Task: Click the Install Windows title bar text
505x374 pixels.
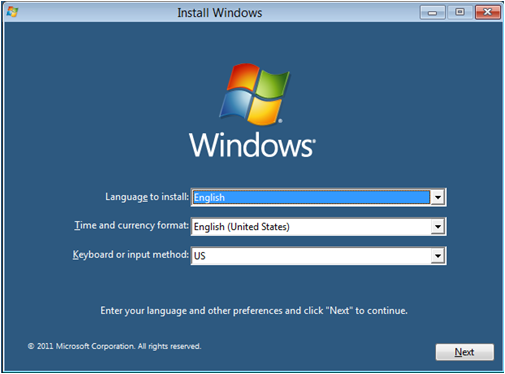Action: [220, 13]
